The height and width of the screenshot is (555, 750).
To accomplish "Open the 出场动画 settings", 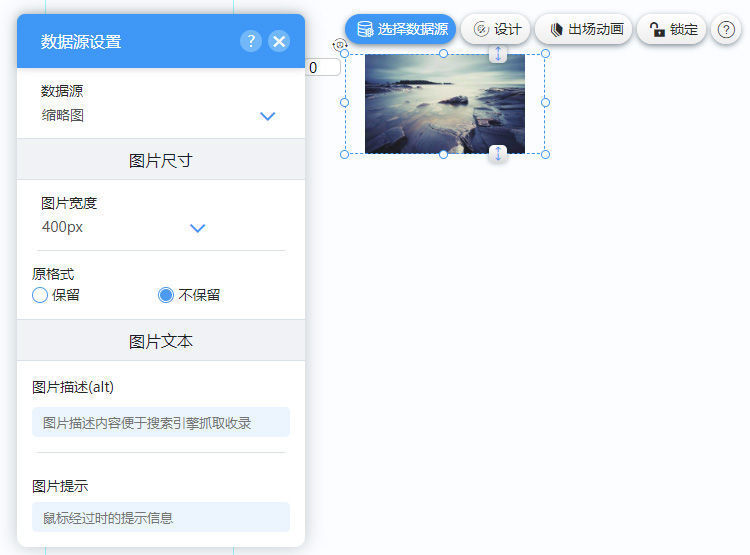I will [x=584, y=29].
